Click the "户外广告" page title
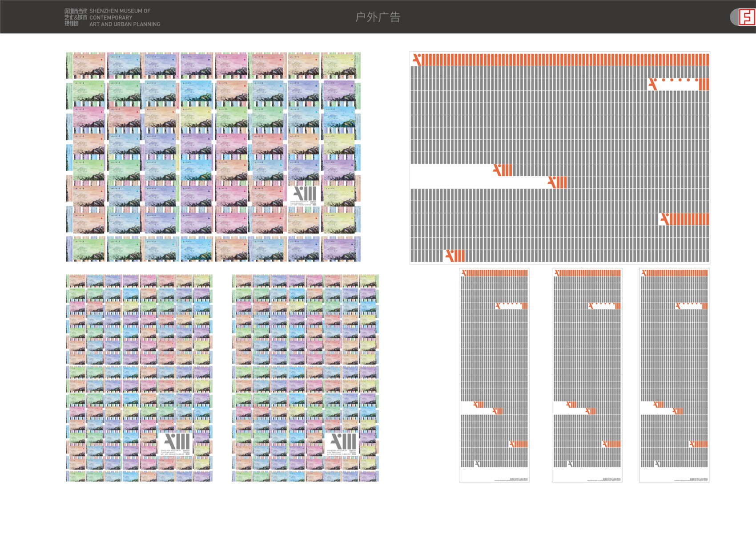Screen dimensions: 756x535 click(378, 17)
